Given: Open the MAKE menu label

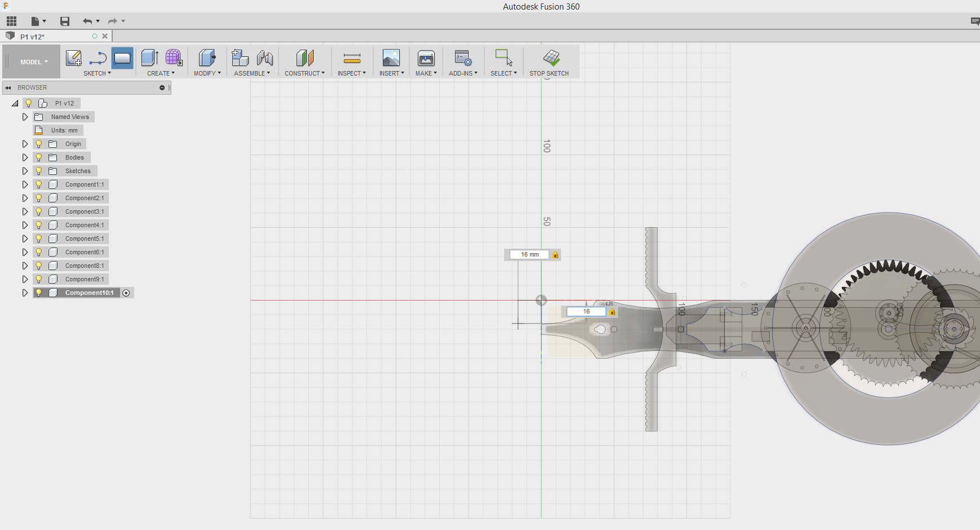Looking at the screenshot, I should (x=426, y=73).
